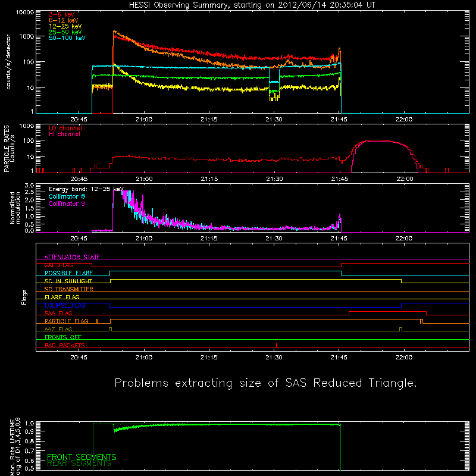The height and width of the screenshot is (476, 476).
Task: Select the green 25-50 keV legend label
Action: point(65,32)
